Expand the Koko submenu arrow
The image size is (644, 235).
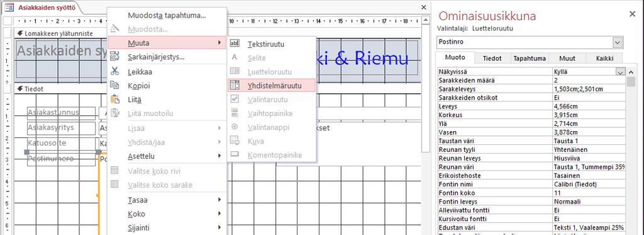pos(219,214)
